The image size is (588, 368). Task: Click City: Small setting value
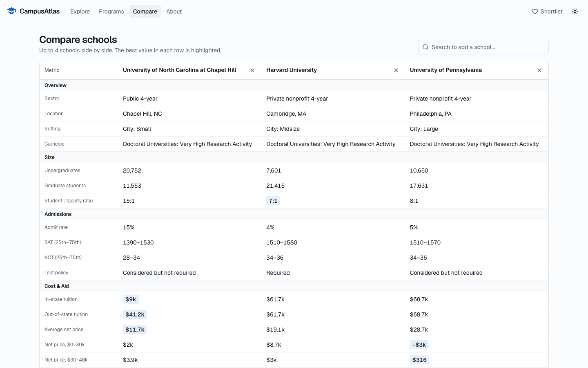137,129
